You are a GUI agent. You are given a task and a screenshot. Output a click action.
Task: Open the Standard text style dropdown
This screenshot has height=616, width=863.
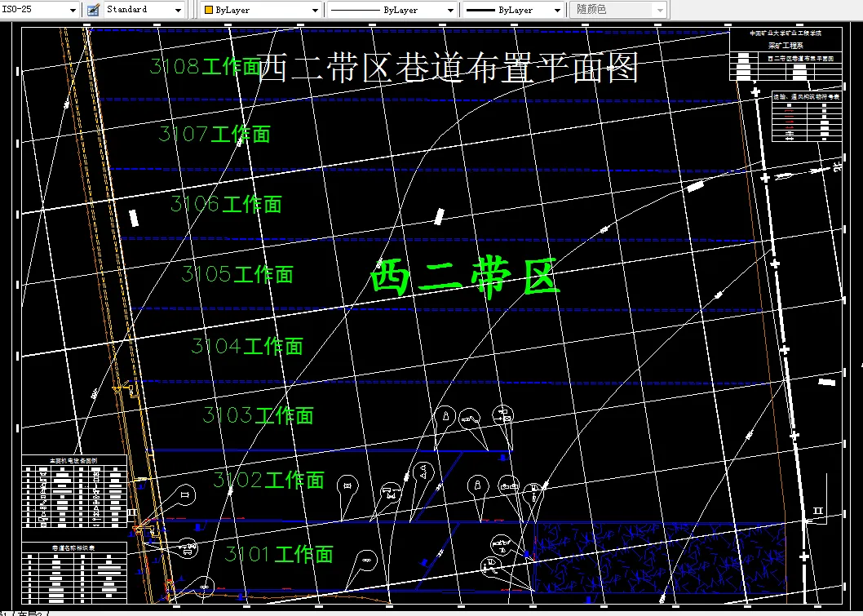144,9
